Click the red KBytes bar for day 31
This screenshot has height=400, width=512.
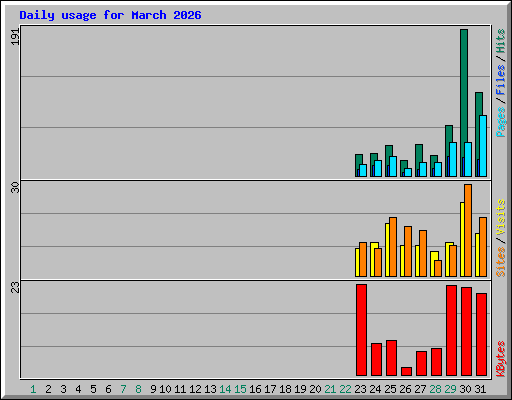(x=481, y=334)
